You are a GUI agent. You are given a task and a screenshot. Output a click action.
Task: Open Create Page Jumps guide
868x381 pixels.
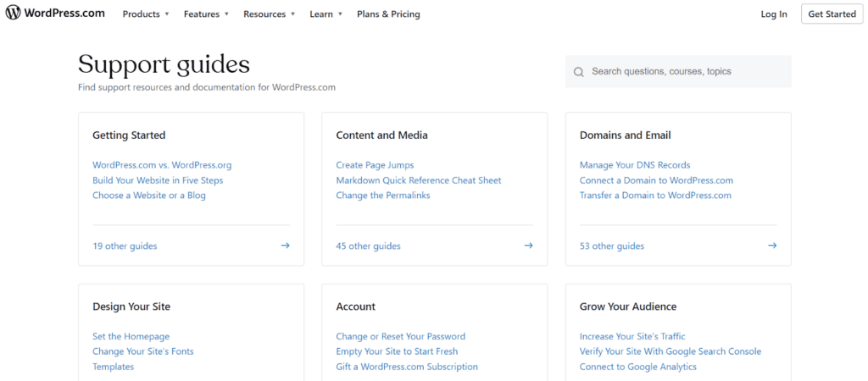point(375,165)
